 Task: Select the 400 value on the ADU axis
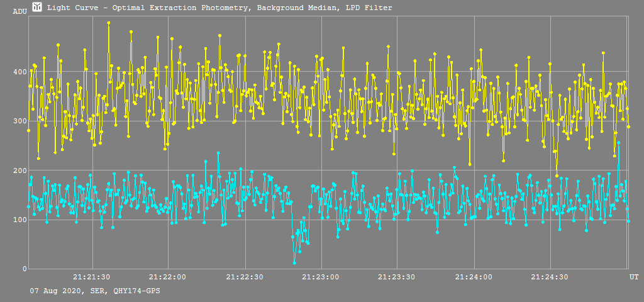[19, 72]
